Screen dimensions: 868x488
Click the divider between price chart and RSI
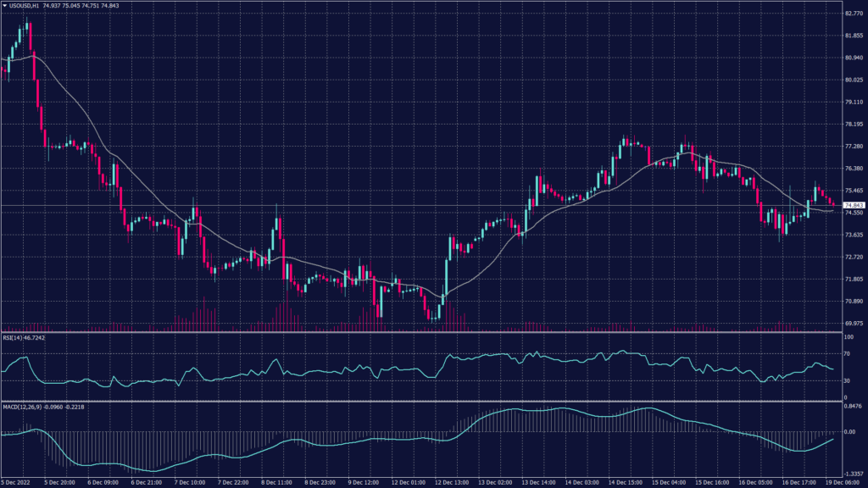coord(424,332)
